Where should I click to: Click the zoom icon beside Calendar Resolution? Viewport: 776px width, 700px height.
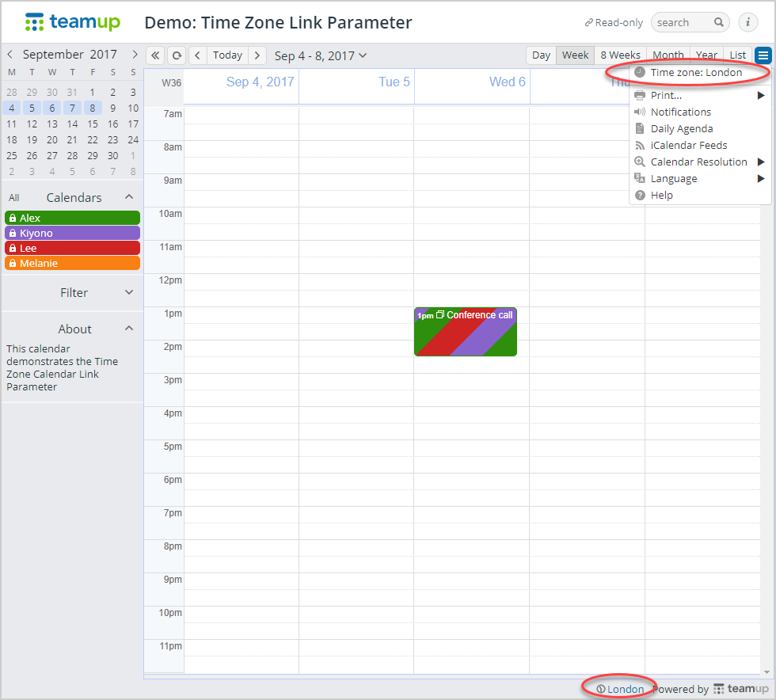(x=640, y=162)
